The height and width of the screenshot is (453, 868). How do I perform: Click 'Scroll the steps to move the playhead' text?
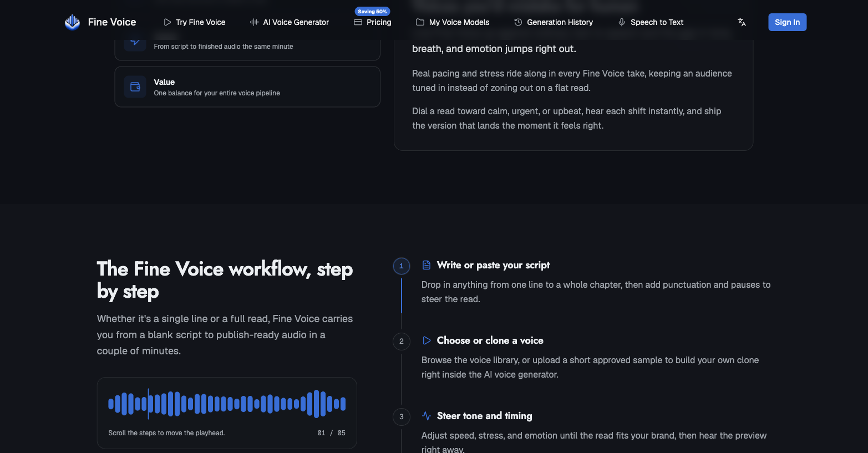(166, 433)
